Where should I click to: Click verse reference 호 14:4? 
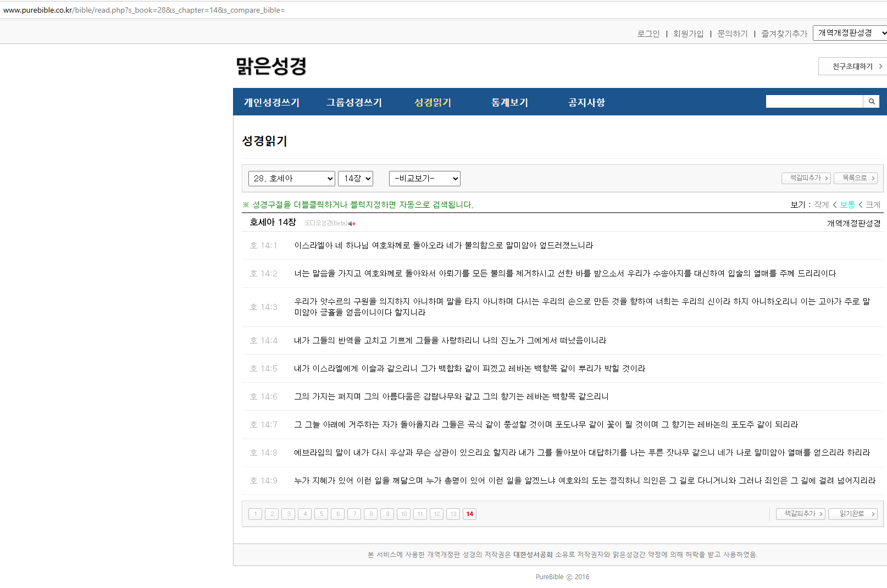coord(264,341)
